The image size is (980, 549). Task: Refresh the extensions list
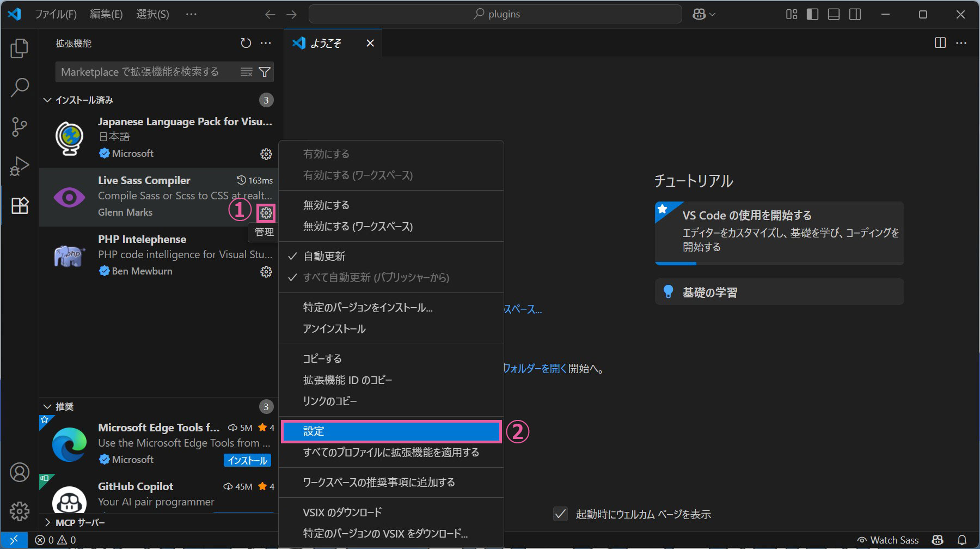(246, 43)
